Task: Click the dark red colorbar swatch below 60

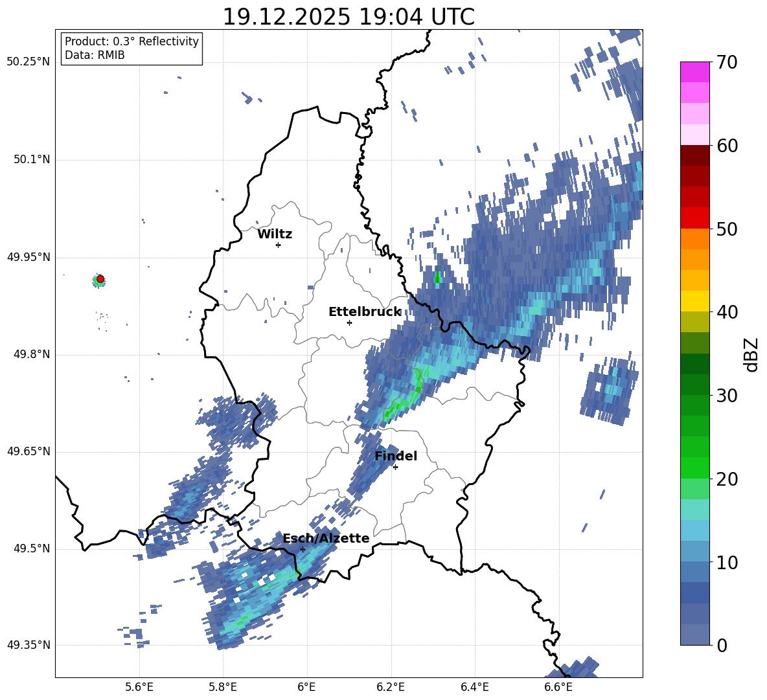Action: [x=694, y=155]
